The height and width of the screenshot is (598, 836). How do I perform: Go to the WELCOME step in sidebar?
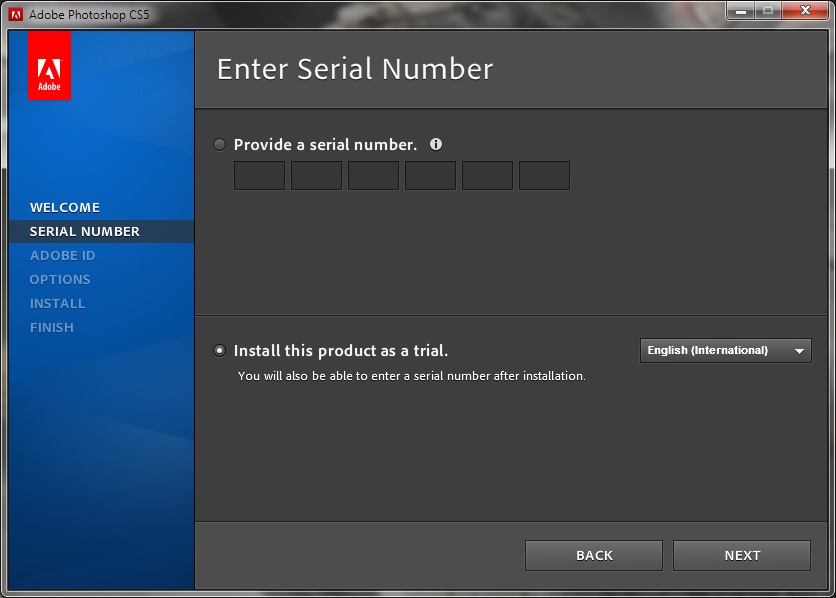tap(65, 207)
